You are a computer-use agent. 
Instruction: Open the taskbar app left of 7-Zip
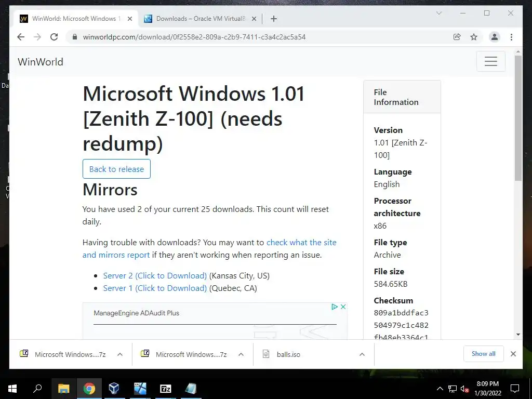(140, 389)
